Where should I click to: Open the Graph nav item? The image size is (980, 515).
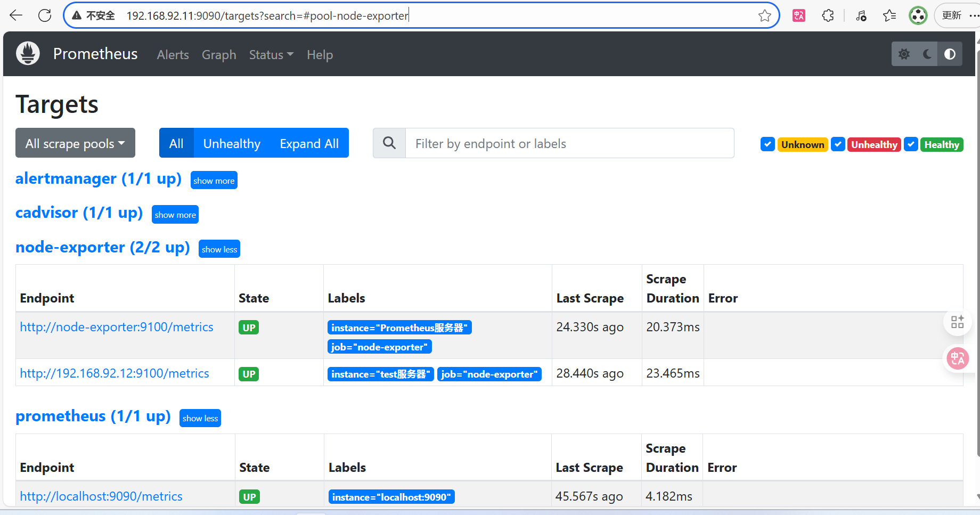pos(219,54)
